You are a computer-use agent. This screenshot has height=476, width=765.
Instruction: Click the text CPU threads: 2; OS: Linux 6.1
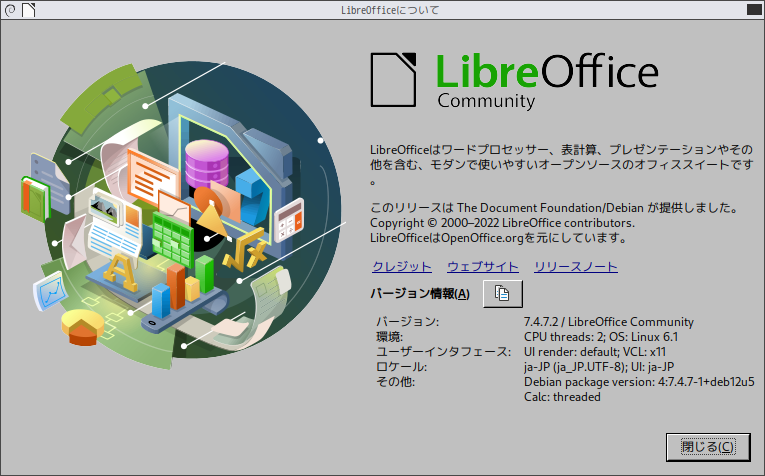coord(601,337)
